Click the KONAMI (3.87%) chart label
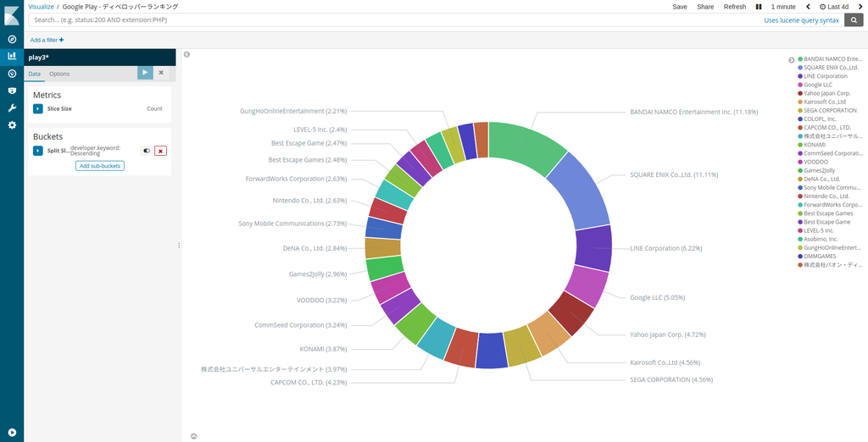This screenshot has width=868, height=442. tap(323, 349)
